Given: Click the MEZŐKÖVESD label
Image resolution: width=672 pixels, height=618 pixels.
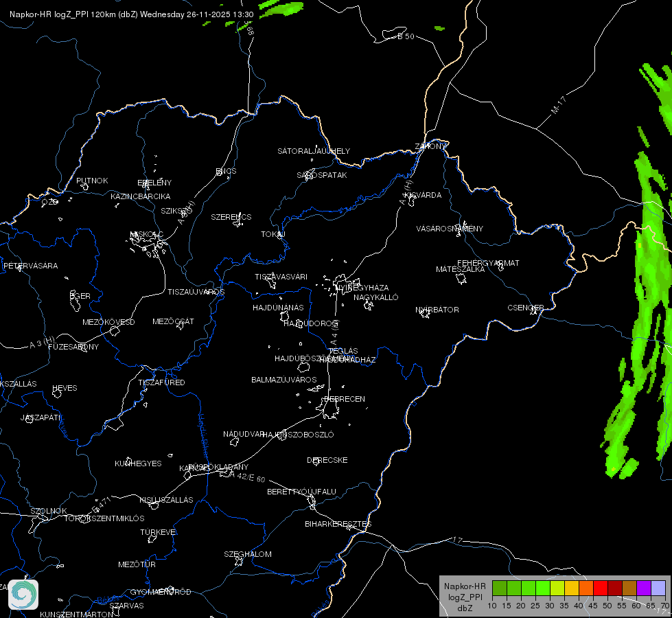Looking at the screenshot, I should click(108, 322).
